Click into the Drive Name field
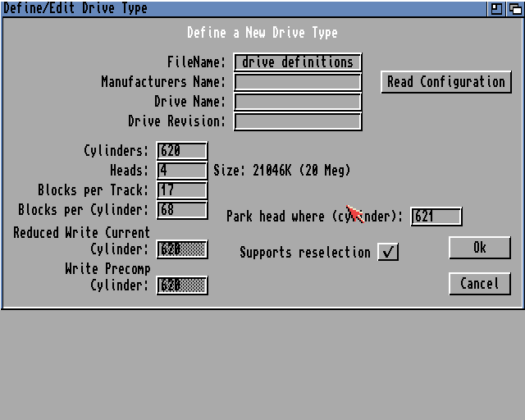Screen dimensions: 525x420 [298, 102]
